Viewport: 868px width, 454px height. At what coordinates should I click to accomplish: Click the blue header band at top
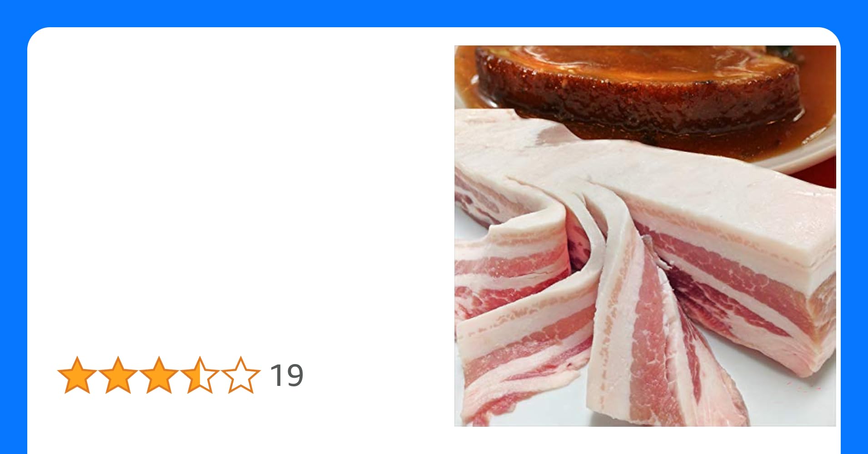434,13
